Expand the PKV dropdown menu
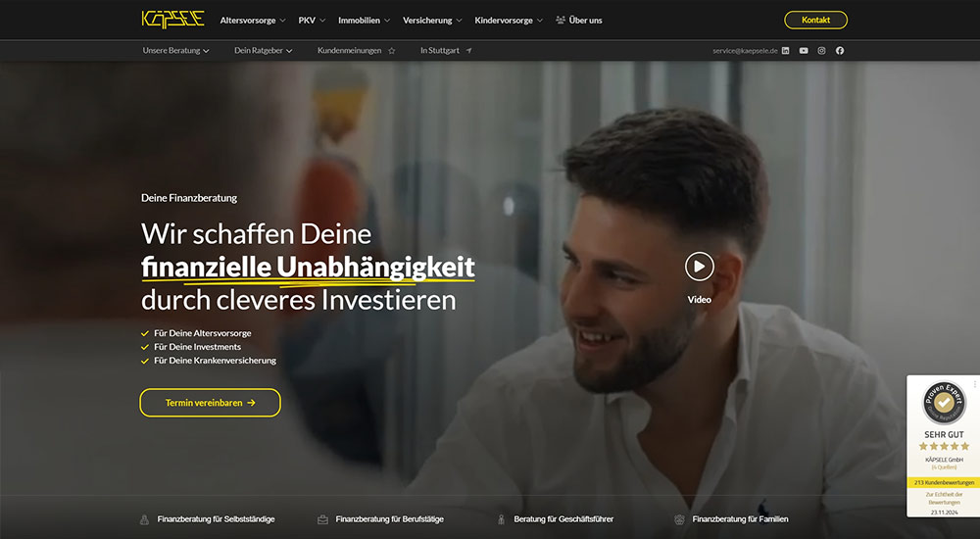Viewport: 980px width, 539px height. 312,20
